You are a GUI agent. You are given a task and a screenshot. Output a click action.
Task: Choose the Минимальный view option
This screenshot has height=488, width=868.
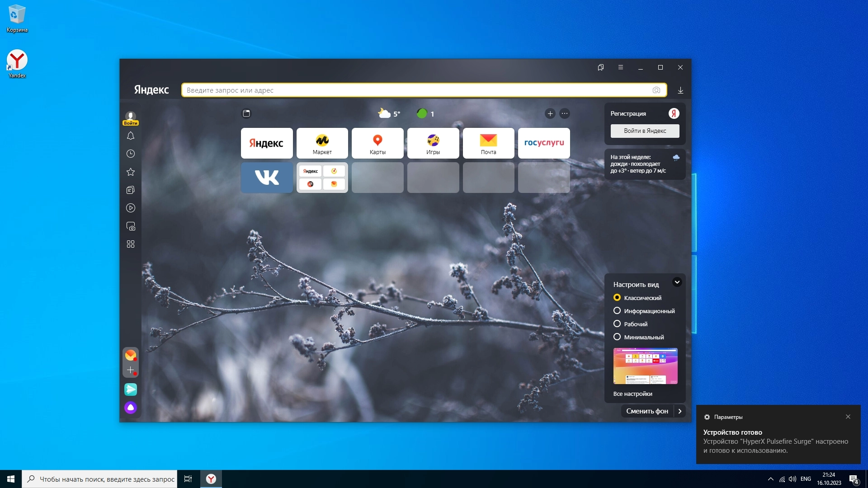coord(617,337)
